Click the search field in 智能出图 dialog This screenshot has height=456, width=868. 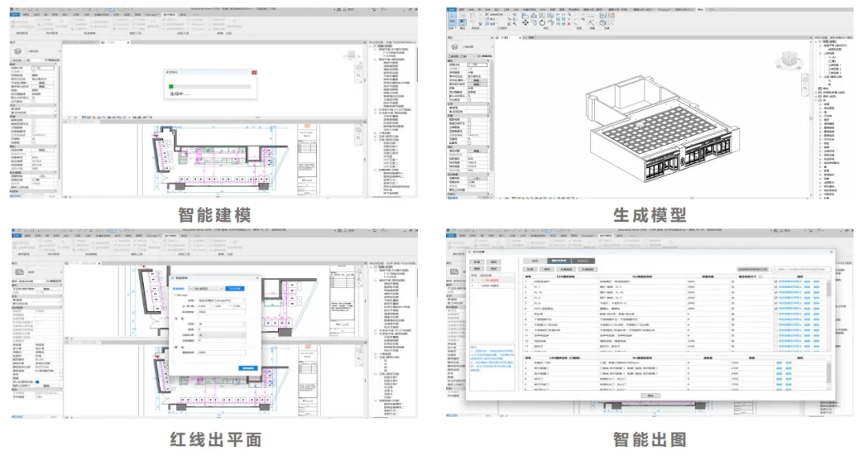(801, 269)
